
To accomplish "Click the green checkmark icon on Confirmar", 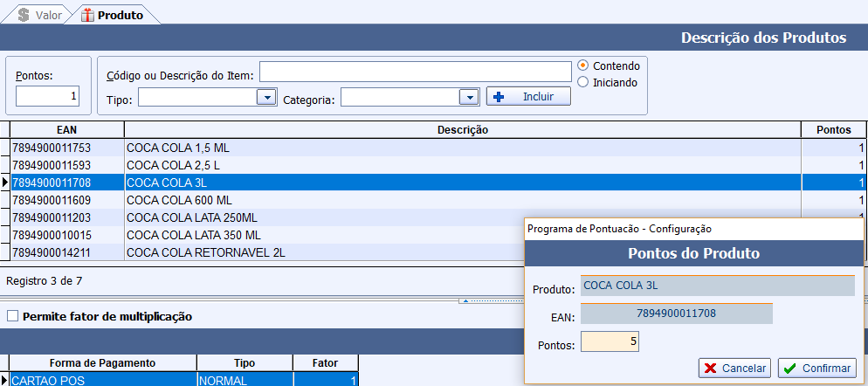I will [x=789, y=368].
